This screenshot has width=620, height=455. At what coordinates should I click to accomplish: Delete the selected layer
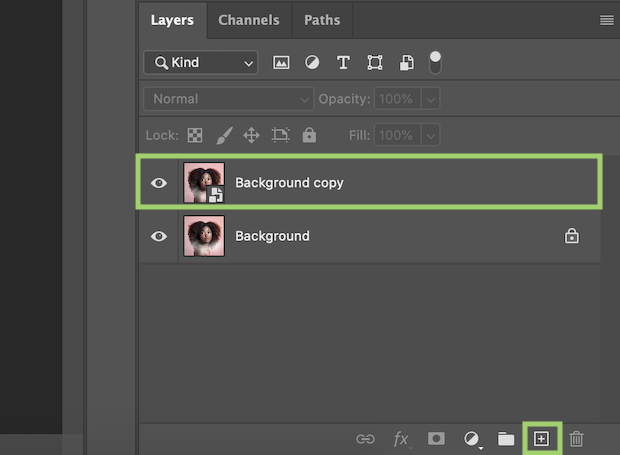pos(576,438)
